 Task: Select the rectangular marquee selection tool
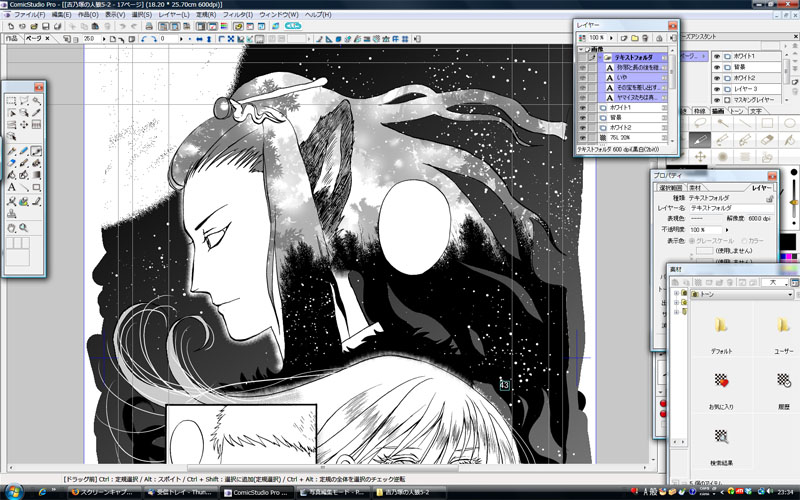tap(11, 101)
